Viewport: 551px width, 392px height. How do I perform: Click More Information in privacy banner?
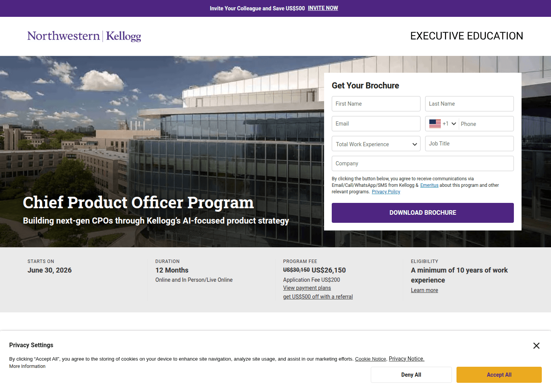[27, 366]
